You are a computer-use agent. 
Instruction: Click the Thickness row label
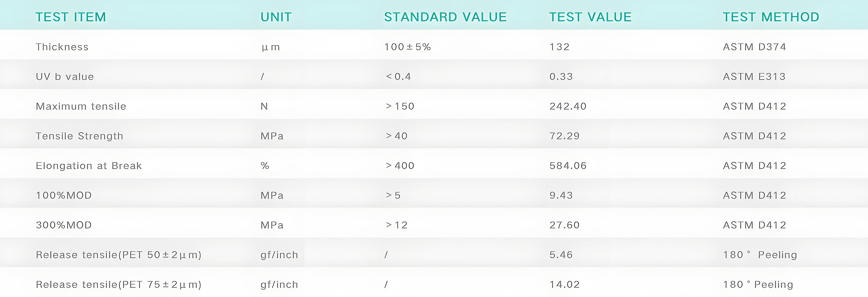tap(62, 47)
